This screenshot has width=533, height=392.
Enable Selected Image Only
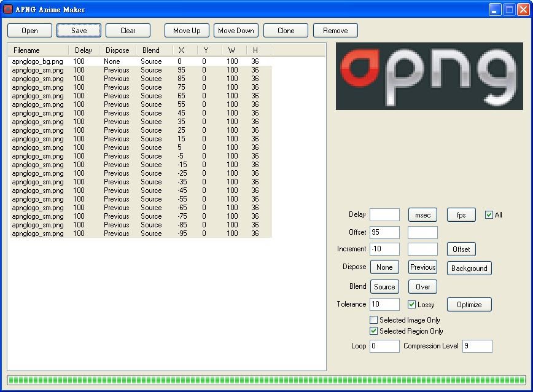pos(374,320)
